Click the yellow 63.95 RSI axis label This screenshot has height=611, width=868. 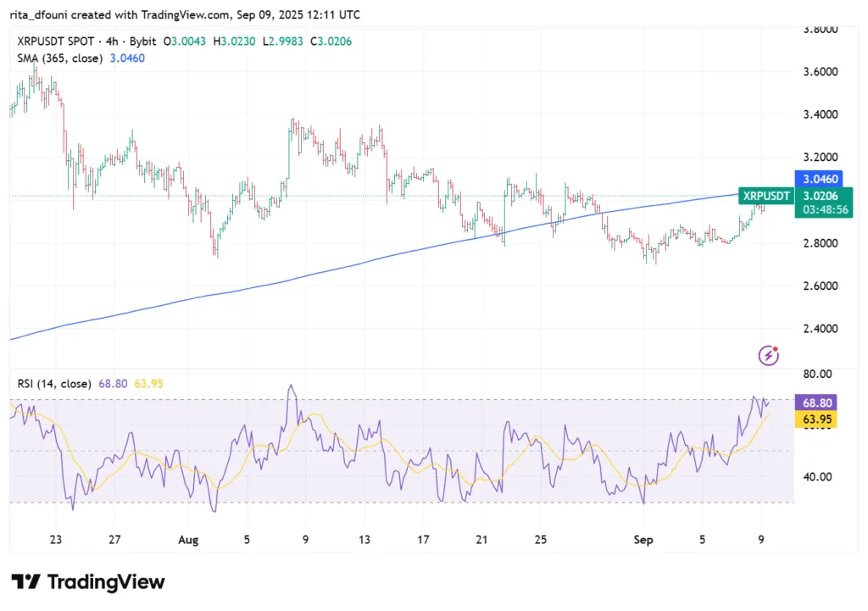[x=819, y=419]
